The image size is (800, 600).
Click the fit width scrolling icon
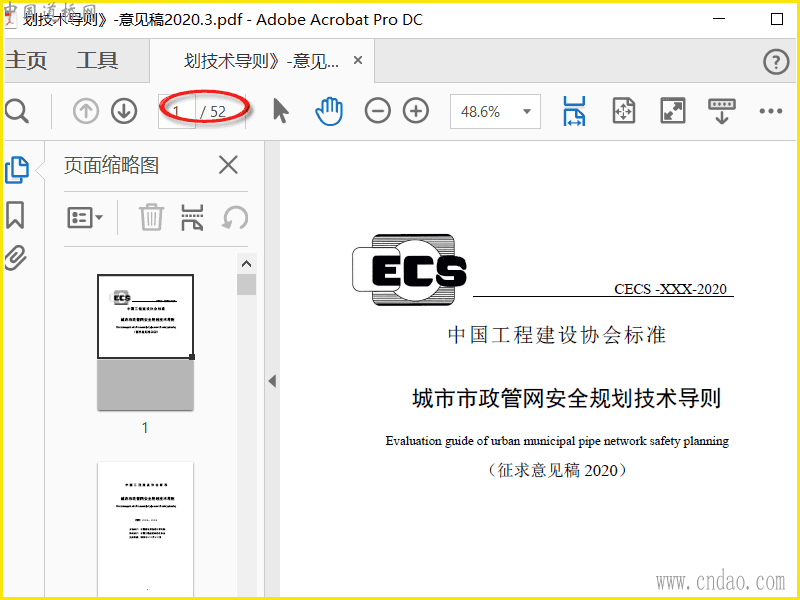tap(574, 111)
